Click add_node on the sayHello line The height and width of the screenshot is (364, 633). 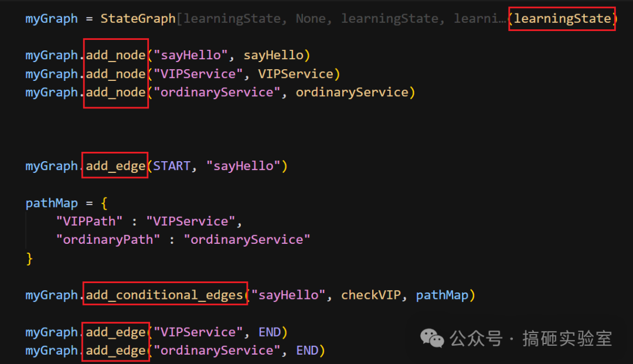click(115, 55)
